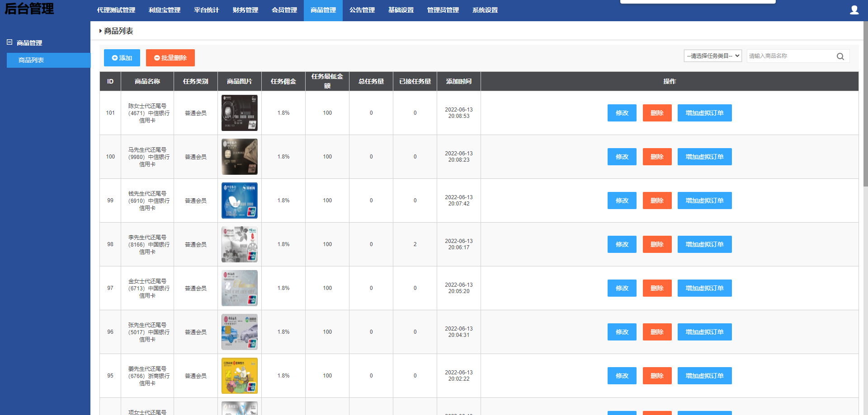Viewport: 868px width, 415px height.
Task: Delete product ID 98
Action: tap(657, 244)
